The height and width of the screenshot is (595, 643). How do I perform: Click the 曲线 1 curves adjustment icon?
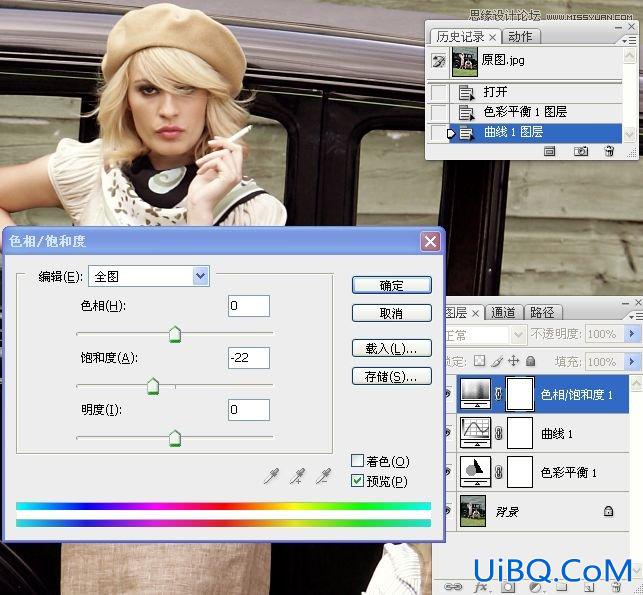[x=475, y=433]
